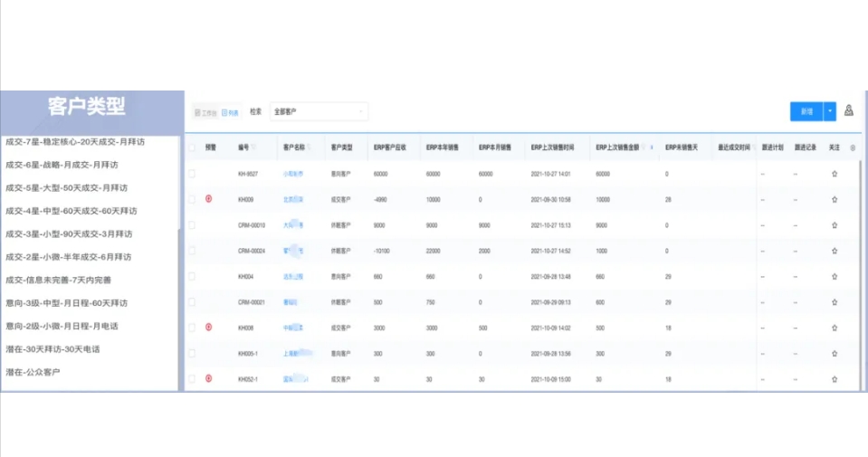The height and width of the screenshot is (457, 868).
Task: Star the CRM-00024 customer row
Action: coord(835,251)
